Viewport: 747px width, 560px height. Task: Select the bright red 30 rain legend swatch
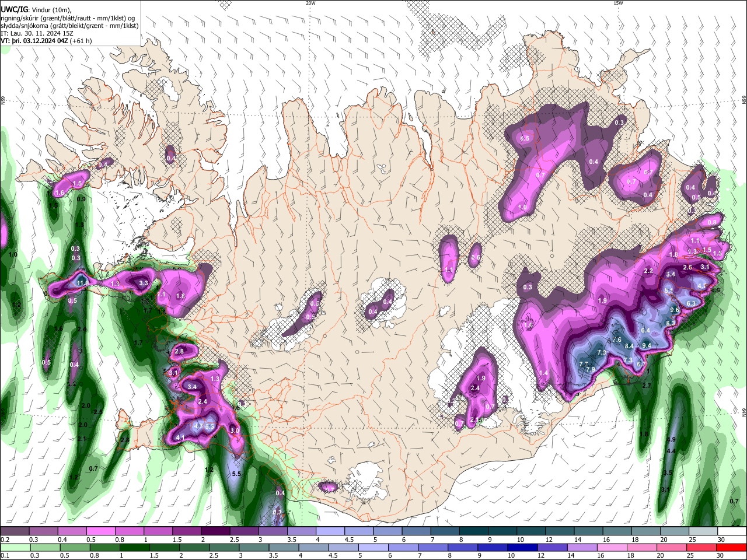tap(732, 547)
